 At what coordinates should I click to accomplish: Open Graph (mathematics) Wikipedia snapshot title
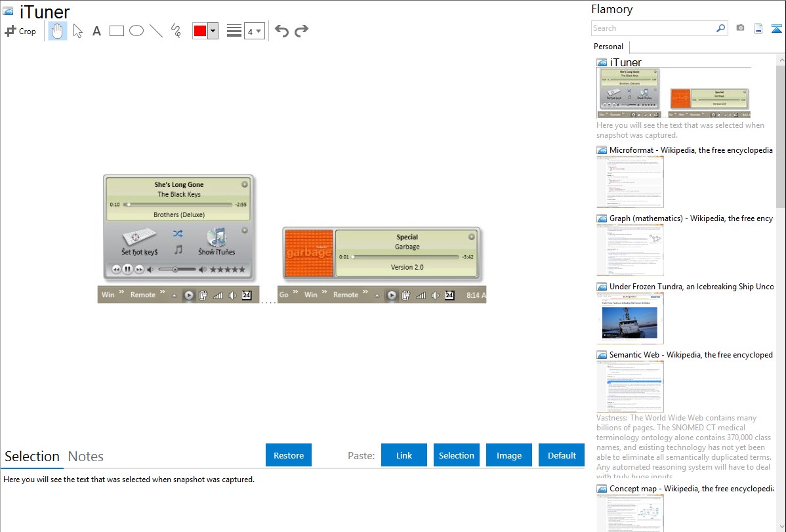tap(691, 218)
